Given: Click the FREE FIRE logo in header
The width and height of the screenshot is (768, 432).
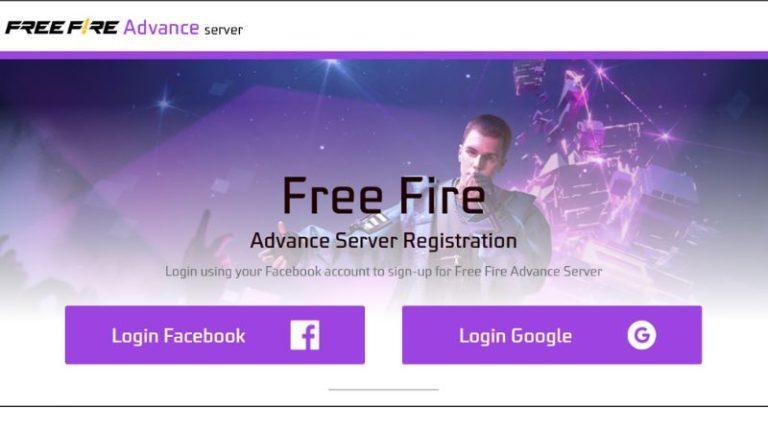Looking at the screenshot, I should pyautogui.click(x=62, y=27).
